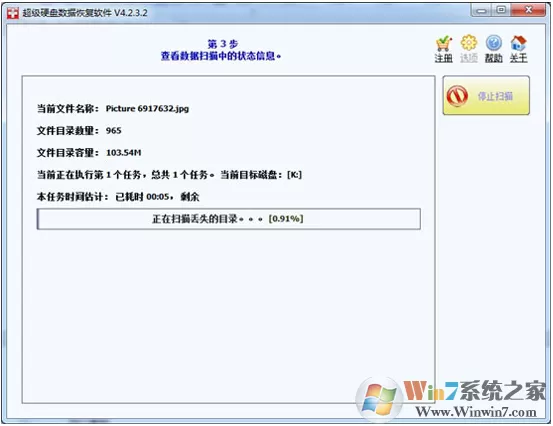This screenshot has height=426, width=553.
Task: Click the directory count value 965
Action: [114, 131]
